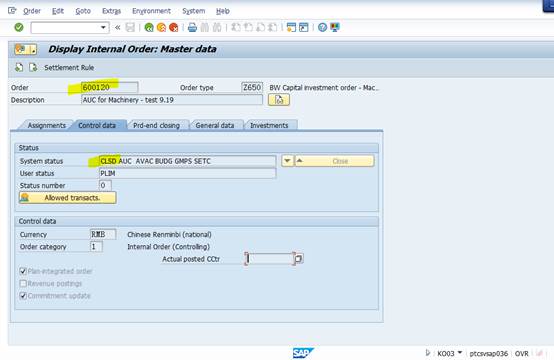Click the First Page navigation icon

pyautogui.click(x=236, y=27)
